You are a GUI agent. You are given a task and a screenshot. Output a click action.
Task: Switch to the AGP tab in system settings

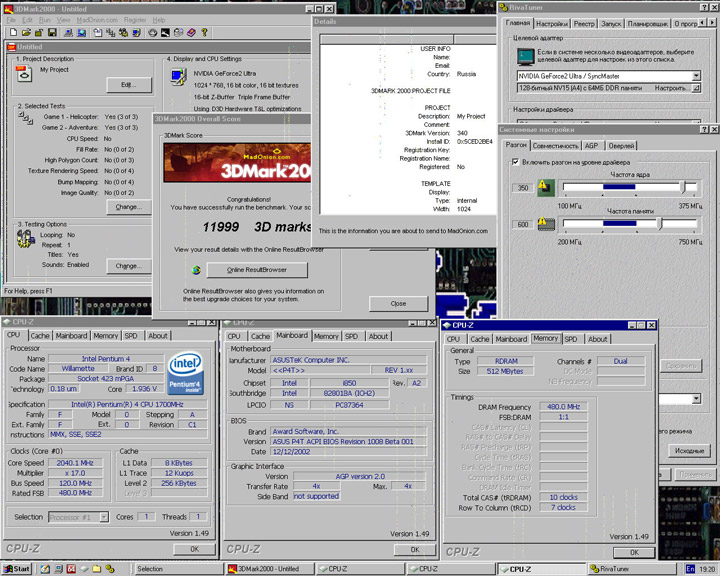click(x=591, y=145)
